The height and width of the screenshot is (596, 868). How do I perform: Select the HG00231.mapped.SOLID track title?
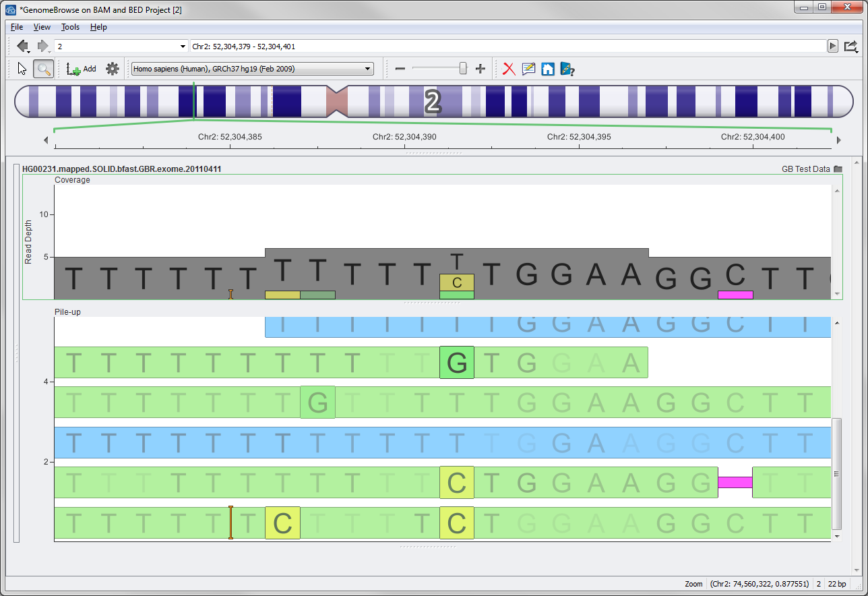pyautogui.click(x=122, y=169)
